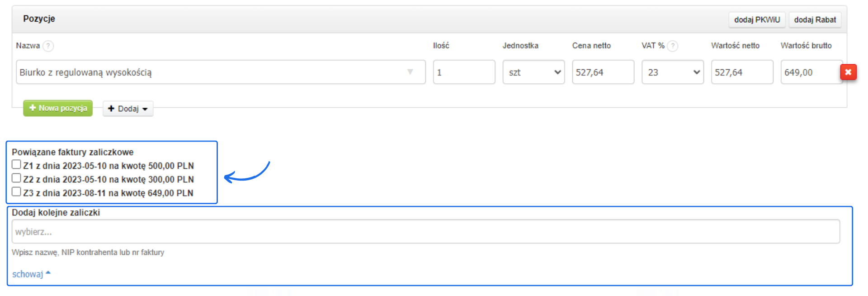Click the green Nowa pozycja button

[x=58, y=108]
